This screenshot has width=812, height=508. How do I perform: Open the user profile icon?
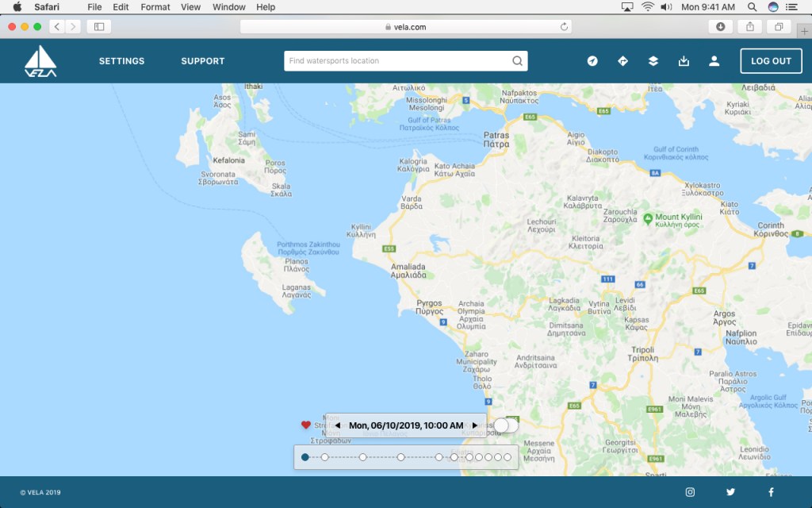tap(714, 61)
